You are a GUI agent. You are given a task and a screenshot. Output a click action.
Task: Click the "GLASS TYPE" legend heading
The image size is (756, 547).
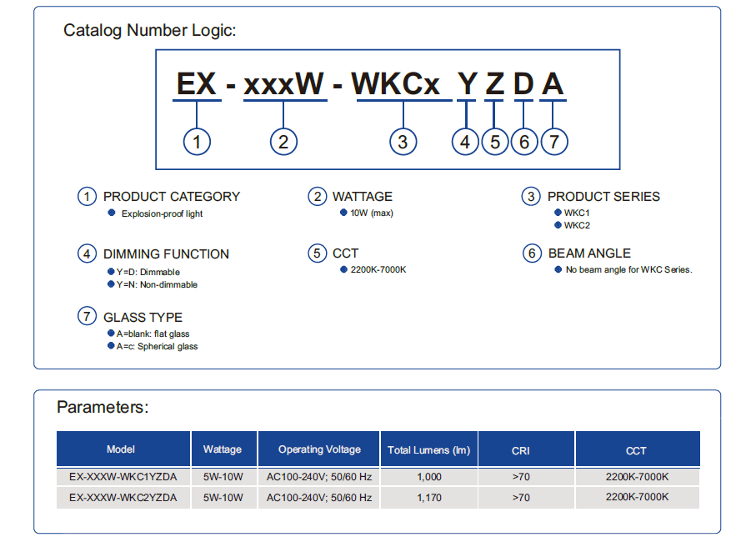click(143, 318)
